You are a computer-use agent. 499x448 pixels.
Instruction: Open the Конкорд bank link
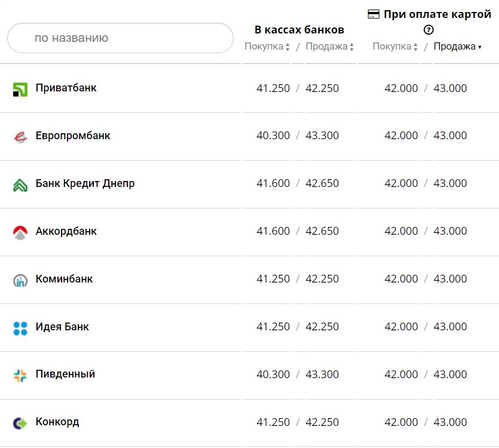pos(57,422)
